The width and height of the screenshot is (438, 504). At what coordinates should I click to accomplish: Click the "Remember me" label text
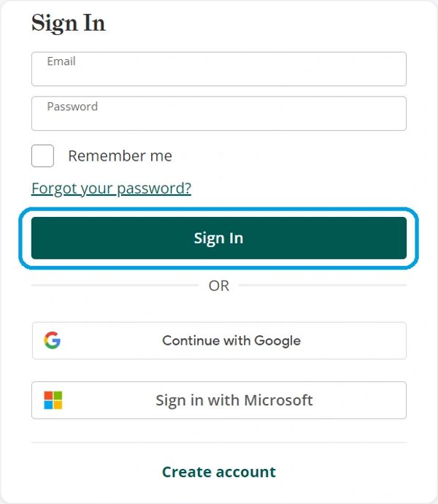pyautogui.click(x=120, y=156)
